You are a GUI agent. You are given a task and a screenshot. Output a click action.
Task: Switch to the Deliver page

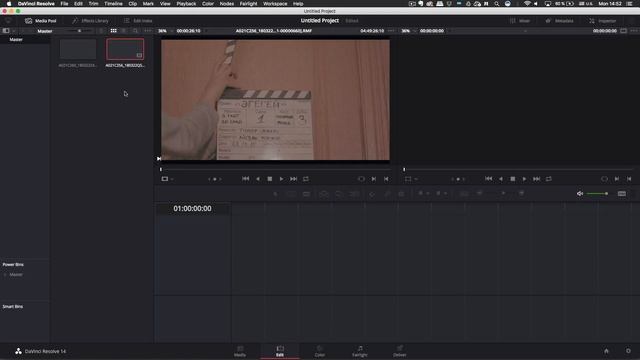click(x=400, y=351)
